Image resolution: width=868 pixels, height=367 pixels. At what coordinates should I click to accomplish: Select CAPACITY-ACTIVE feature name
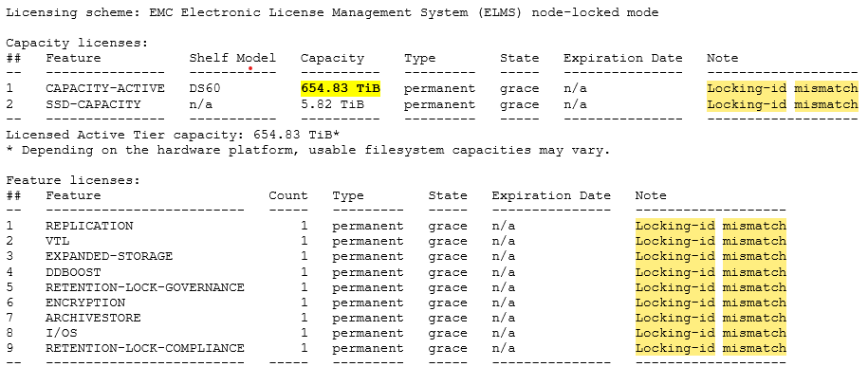point(105,88)
